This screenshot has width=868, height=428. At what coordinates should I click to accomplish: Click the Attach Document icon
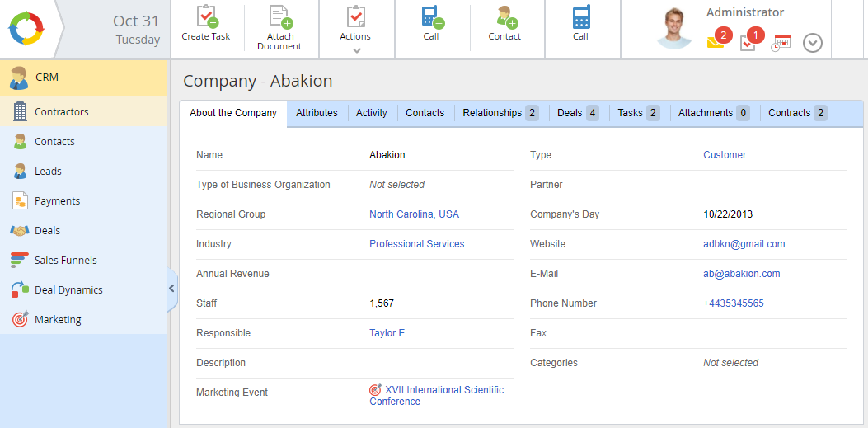tap(279, 17)
